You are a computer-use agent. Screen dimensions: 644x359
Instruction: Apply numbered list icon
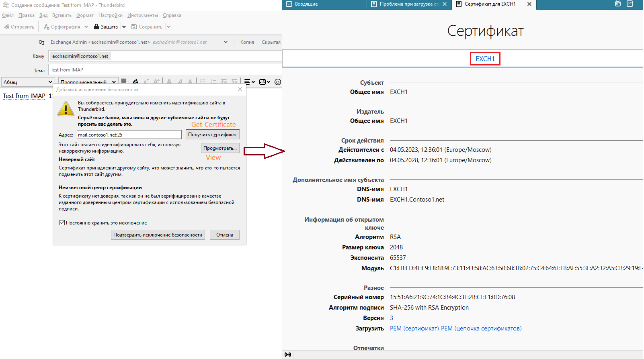[213, 82]
